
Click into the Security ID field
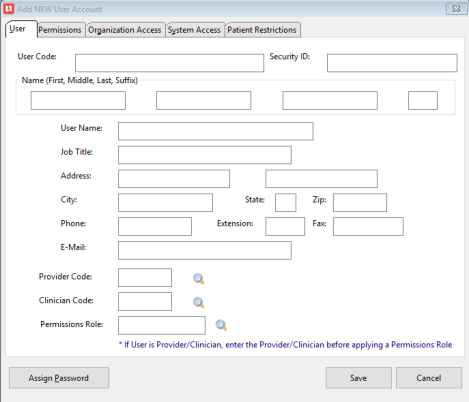click(x=392, y=63)
